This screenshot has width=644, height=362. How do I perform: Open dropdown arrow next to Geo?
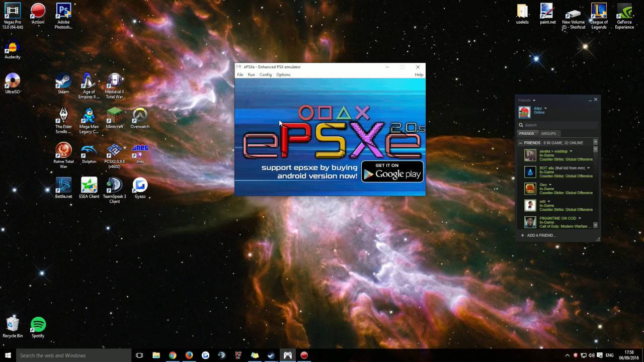click(x=550, y=185)
